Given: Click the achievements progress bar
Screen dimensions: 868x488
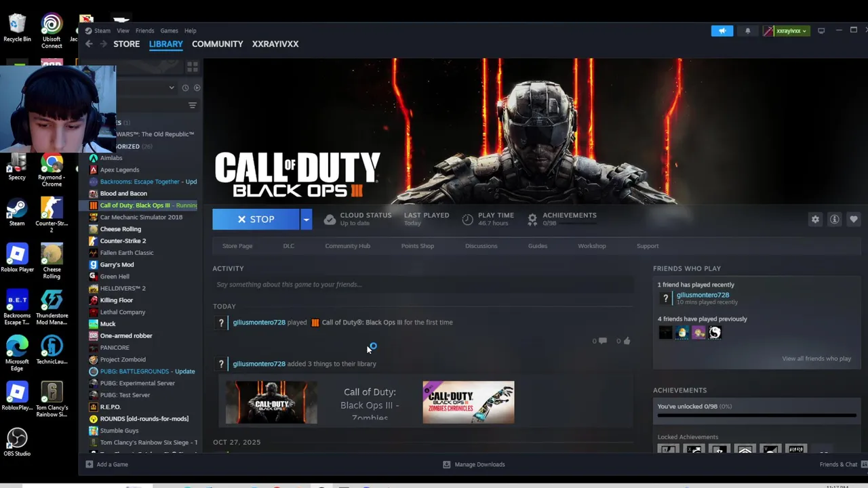Looking at the screenshot, I should (x=757, y=416).
